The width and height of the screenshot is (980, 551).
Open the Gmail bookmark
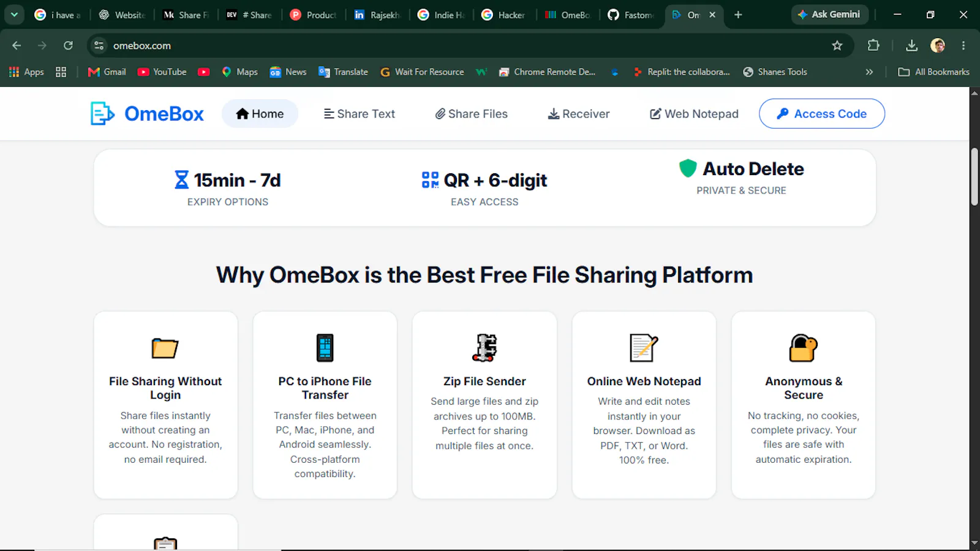pos(107,72)
